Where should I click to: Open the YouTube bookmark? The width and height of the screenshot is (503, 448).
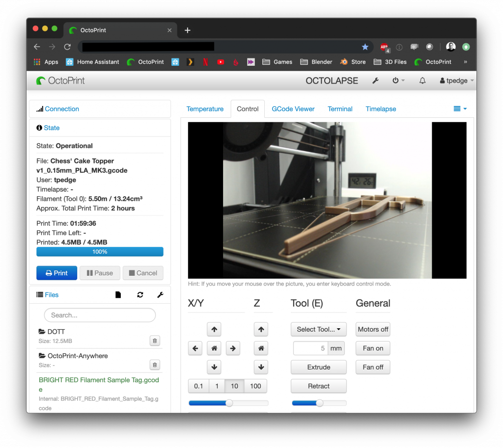[x=221, y=62]
